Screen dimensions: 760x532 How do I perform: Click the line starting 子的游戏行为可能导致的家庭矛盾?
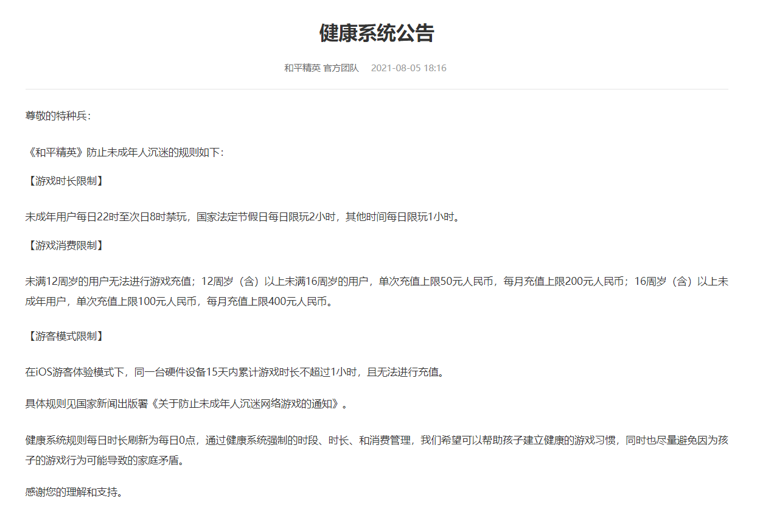coord(105,460)
